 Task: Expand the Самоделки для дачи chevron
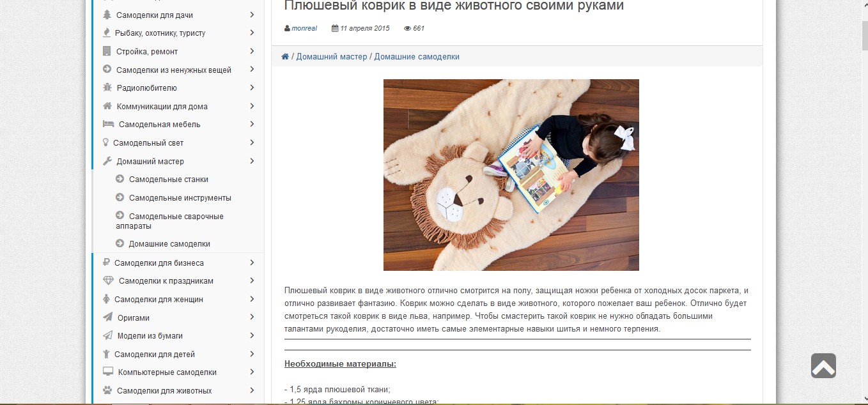pyautogui.click(x=252, y=15)
